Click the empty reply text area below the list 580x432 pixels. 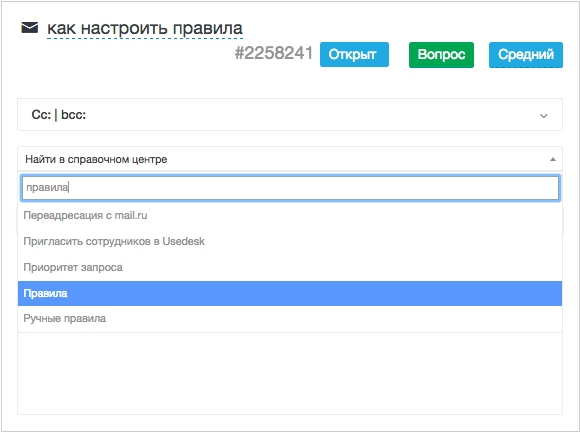tap(290, 373)
